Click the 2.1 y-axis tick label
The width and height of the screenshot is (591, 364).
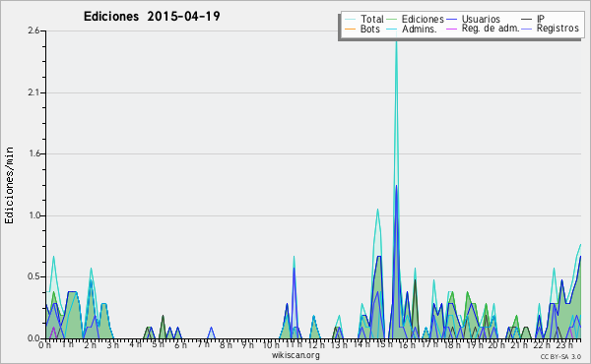click(x=33, y=92)
